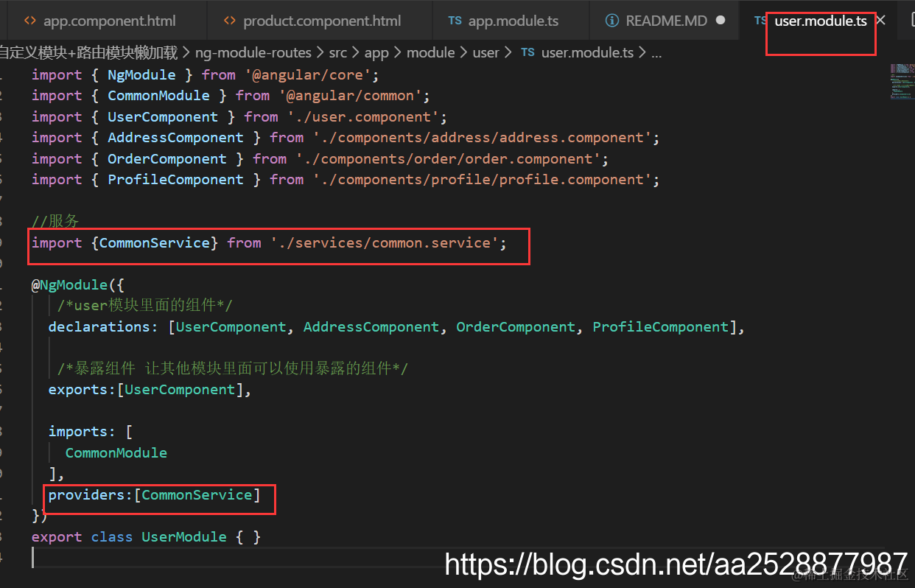915x588 pixels.
Task: Click AddressComponent in the declarations array
Action: click(x=371, y=326)
